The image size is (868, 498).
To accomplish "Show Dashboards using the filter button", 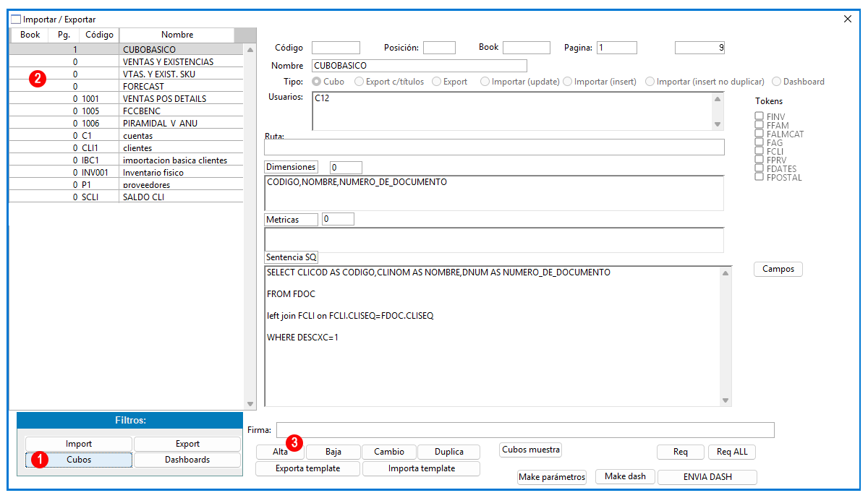I will (x=187, y=460).
